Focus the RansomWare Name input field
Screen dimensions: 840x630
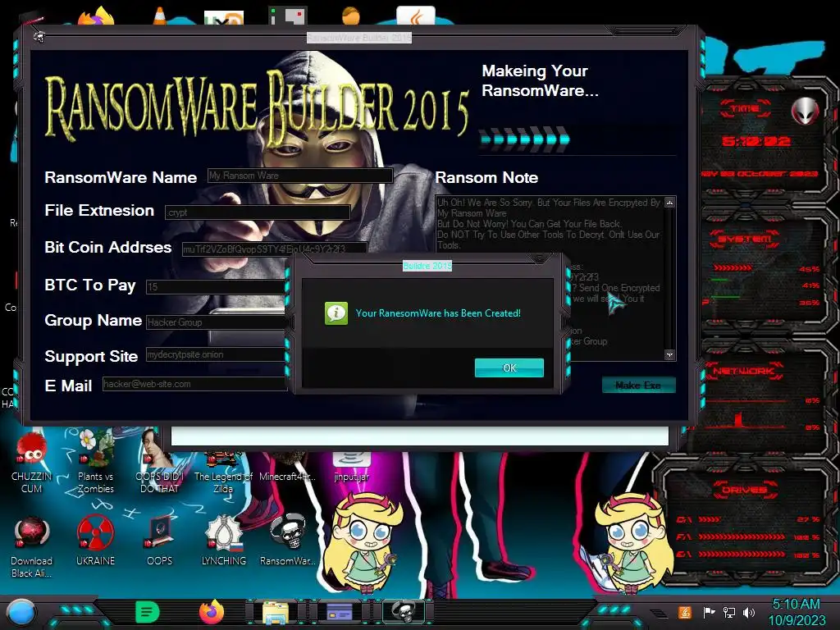(x=300, y=176)
